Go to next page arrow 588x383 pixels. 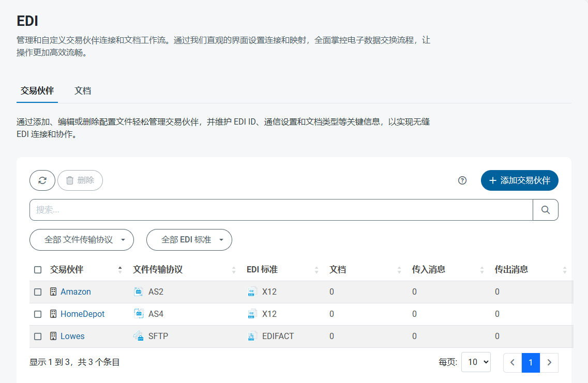point(549,362)
